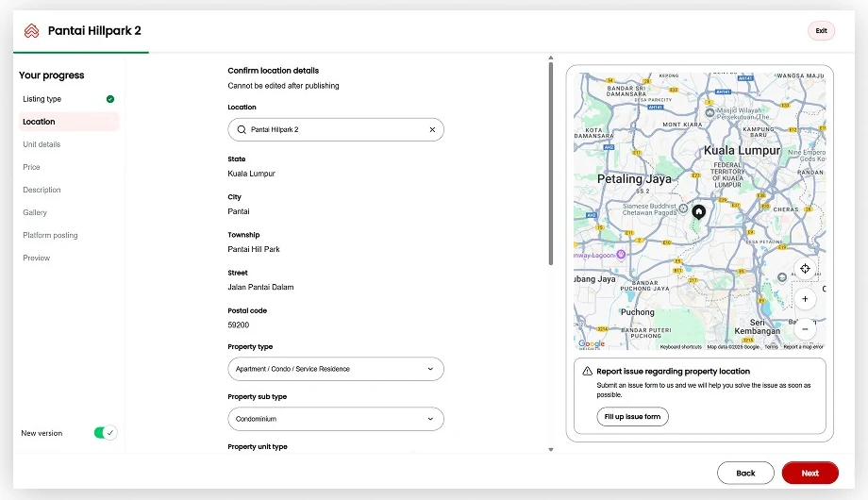Image resolution: width=868 pixels, height=500 pixels.
Task: Open the Preview step
Action: [x=37, y=258]
